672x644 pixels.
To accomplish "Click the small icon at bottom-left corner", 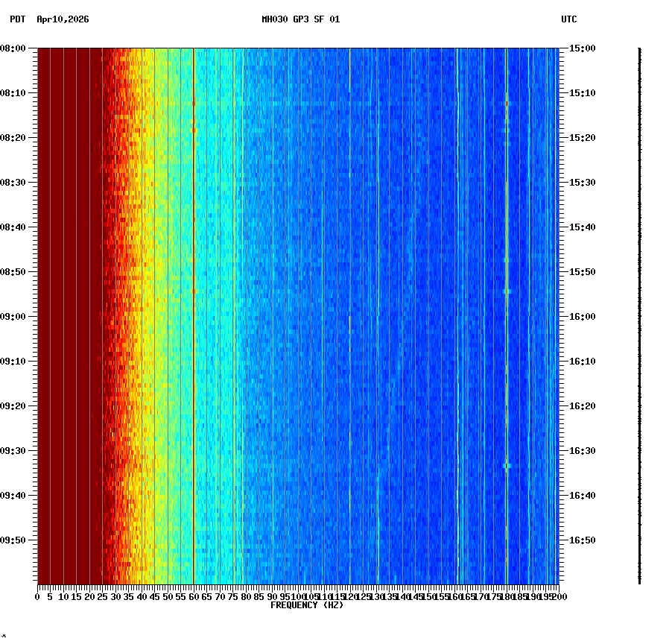I will (x=6, y=637).
